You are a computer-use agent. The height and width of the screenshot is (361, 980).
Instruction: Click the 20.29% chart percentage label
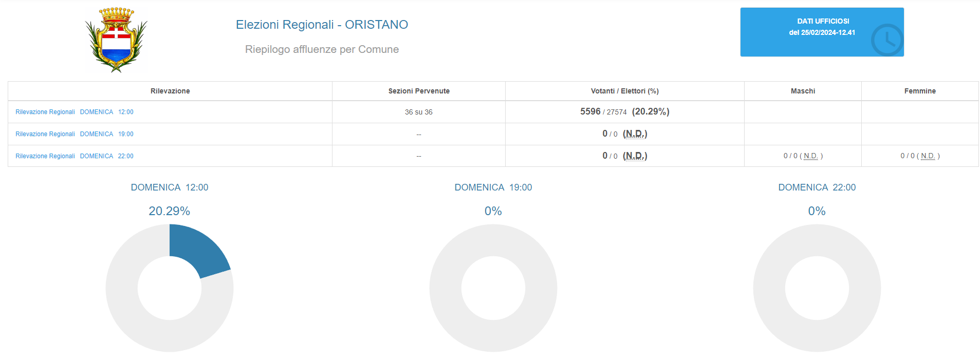pyautogui.click(x=170, y=211)
